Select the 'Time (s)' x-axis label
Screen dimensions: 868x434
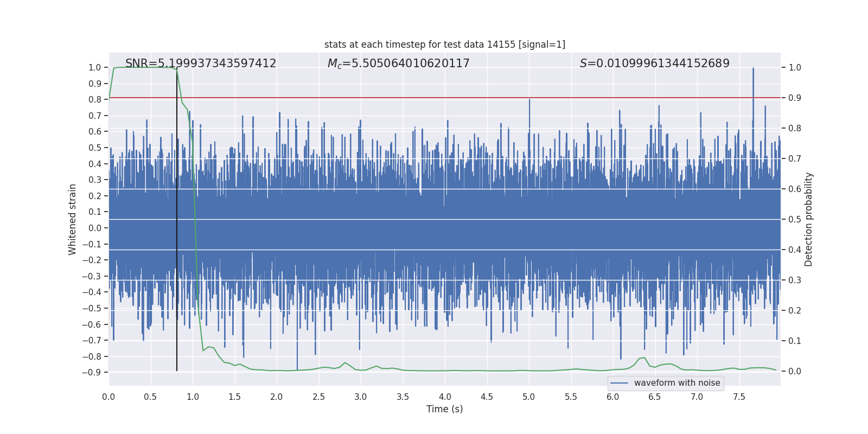pos(444,409)
